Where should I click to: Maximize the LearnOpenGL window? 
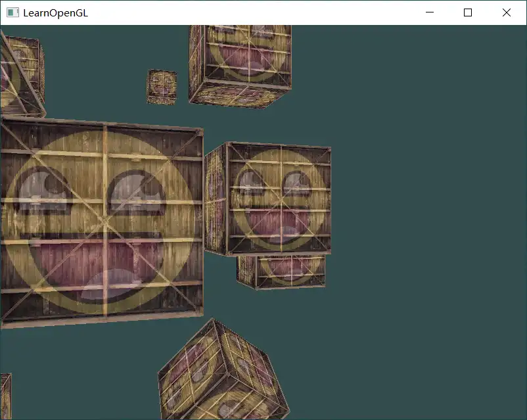[x=468, y=12]
